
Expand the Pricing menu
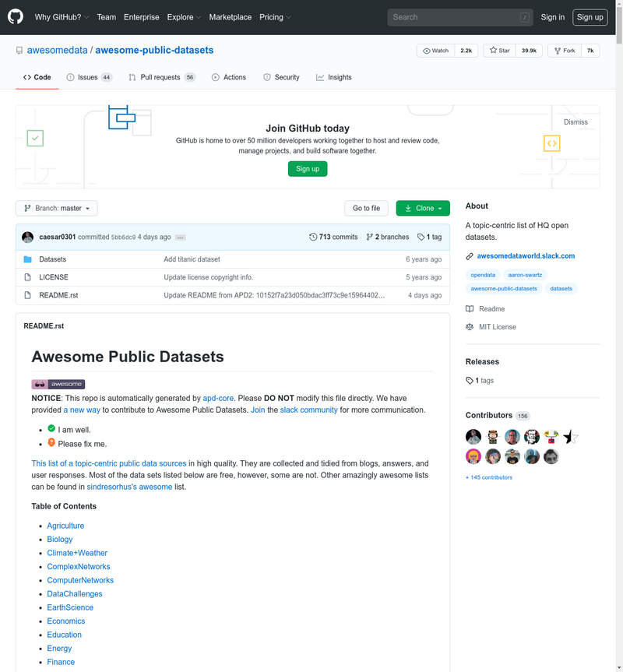(275, 17)
